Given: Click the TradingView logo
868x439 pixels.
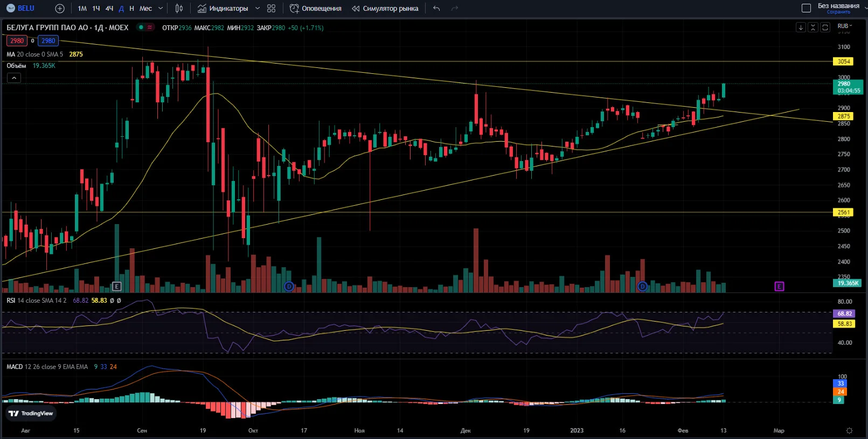Looking at the screenshot, I should pos(31,413).
